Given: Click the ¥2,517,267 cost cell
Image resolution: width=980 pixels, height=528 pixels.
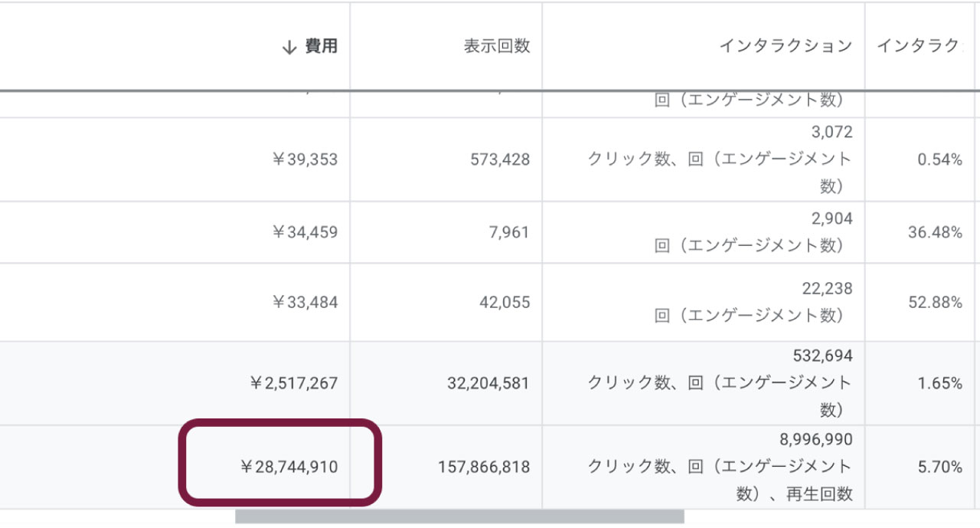Looking at the screenshot, I should (x=294, y=383).
